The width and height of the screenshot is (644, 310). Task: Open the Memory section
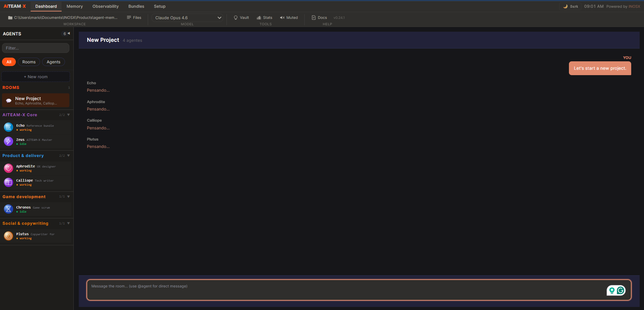tap(74, 6)
